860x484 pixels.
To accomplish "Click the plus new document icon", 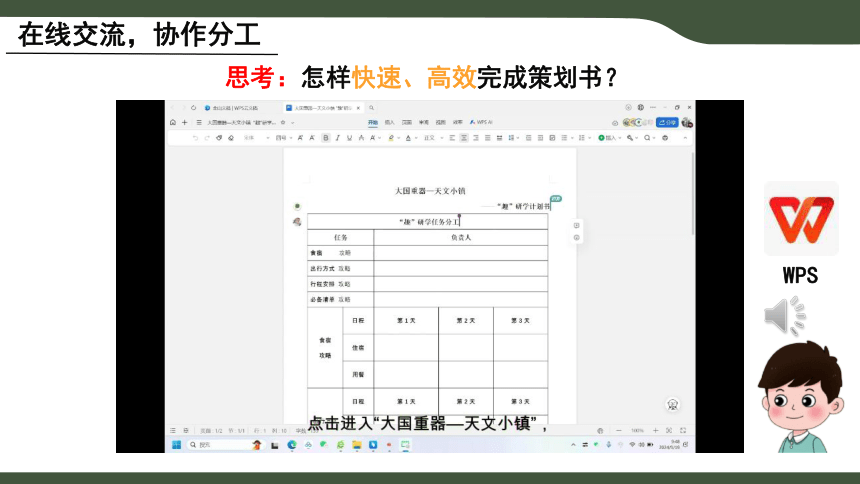I will (185, 122).
